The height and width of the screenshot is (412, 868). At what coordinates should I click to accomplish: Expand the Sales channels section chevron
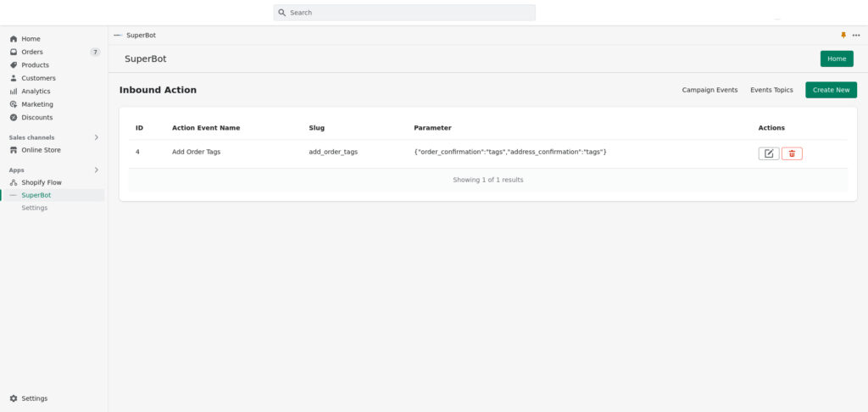click(x=97, y=137)
